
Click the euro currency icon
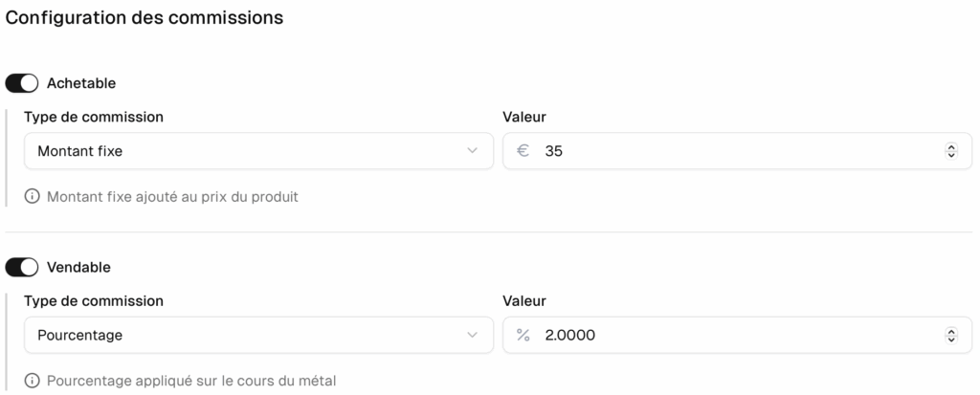pos(523,150)
